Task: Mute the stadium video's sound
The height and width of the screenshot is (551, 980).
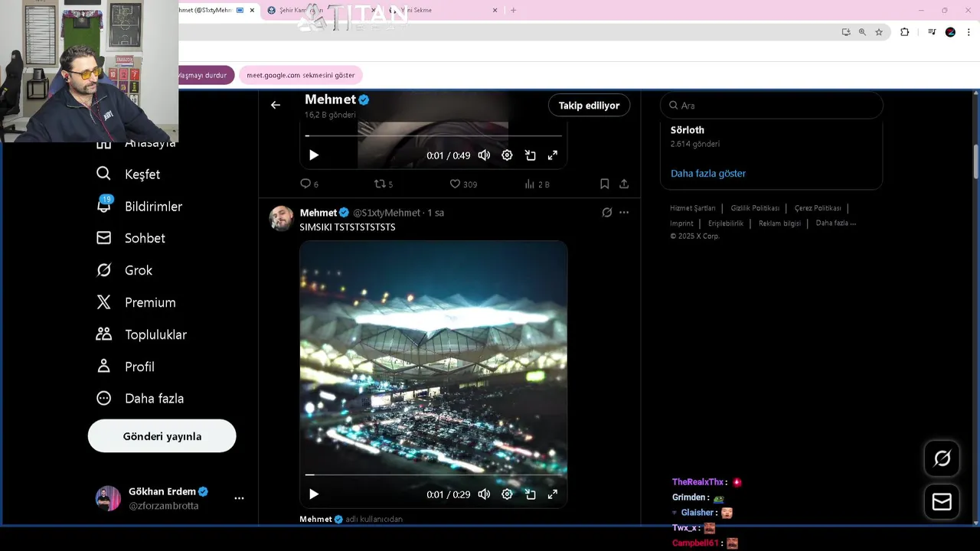Action: coord(484,494)
